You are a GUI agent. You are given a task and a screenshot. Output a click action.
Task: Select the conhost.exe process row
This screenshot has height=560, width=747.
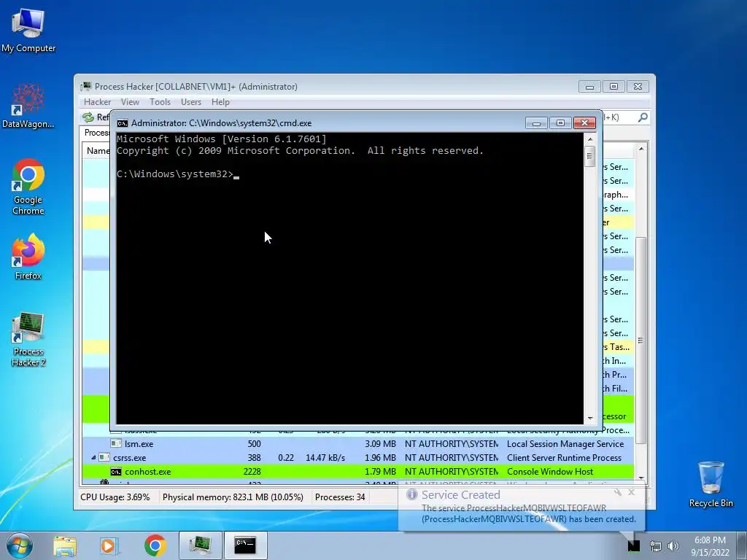tap(357, 472)
